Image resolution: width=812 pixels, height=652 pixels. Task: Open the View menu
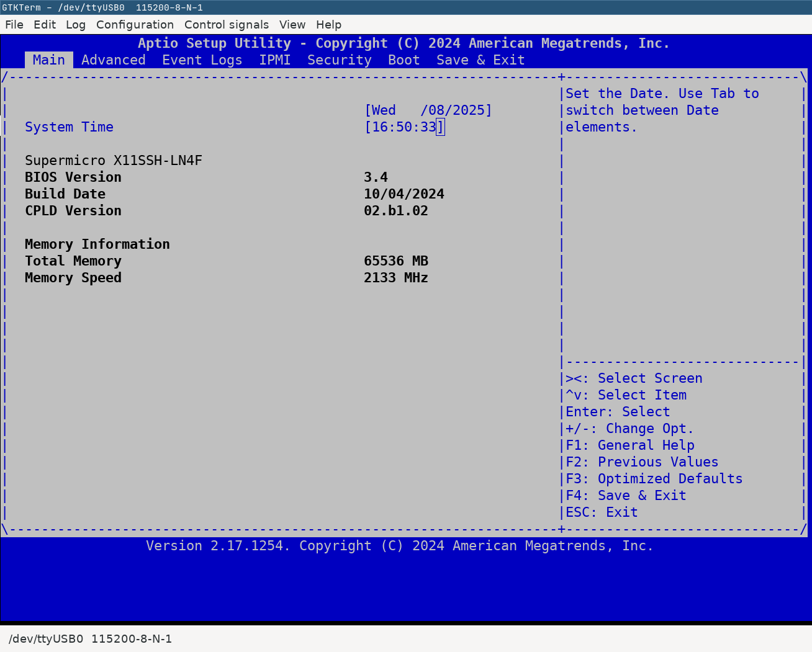click(x=292, y=25)
